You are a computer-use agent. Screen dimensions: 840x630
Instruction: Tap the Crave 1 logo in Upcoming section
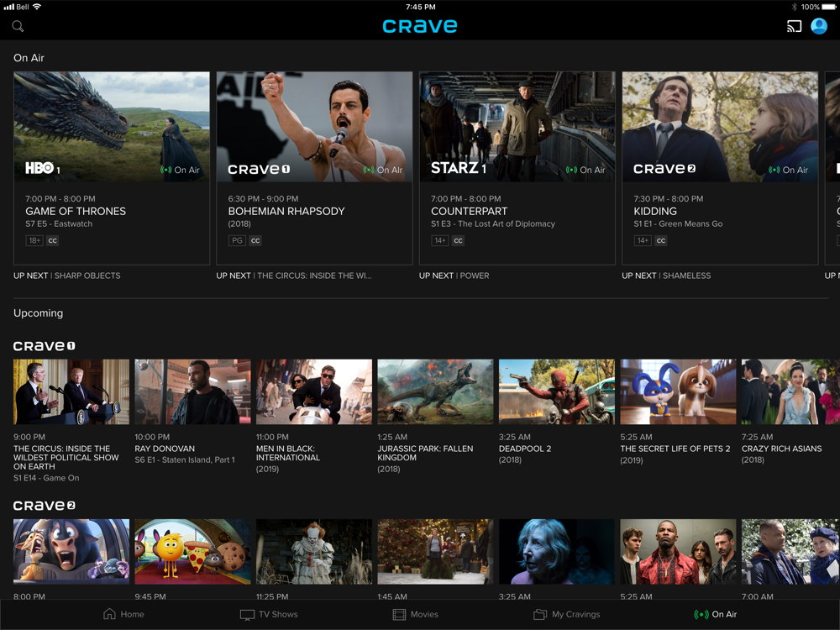45,346
